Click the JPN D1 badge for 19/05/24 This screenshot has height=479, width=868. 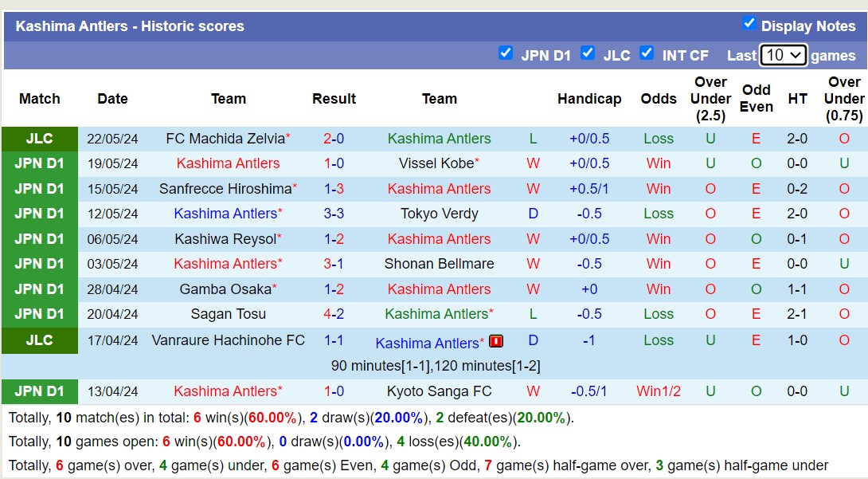(x=39, y=163)
